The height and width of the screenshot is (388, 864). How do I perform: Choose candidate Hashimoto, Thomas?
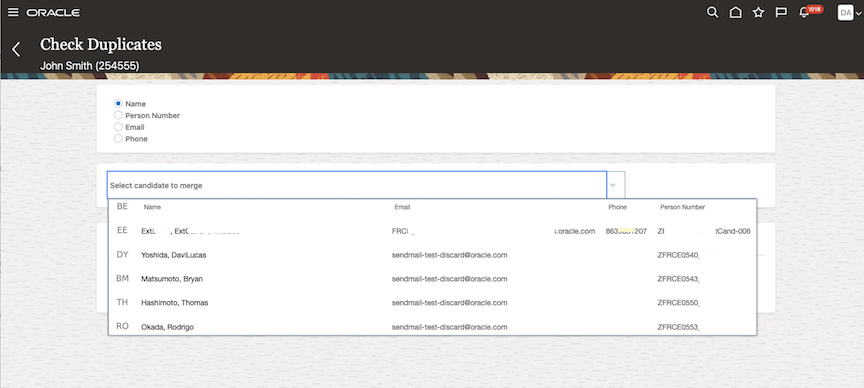pos(432,303)
